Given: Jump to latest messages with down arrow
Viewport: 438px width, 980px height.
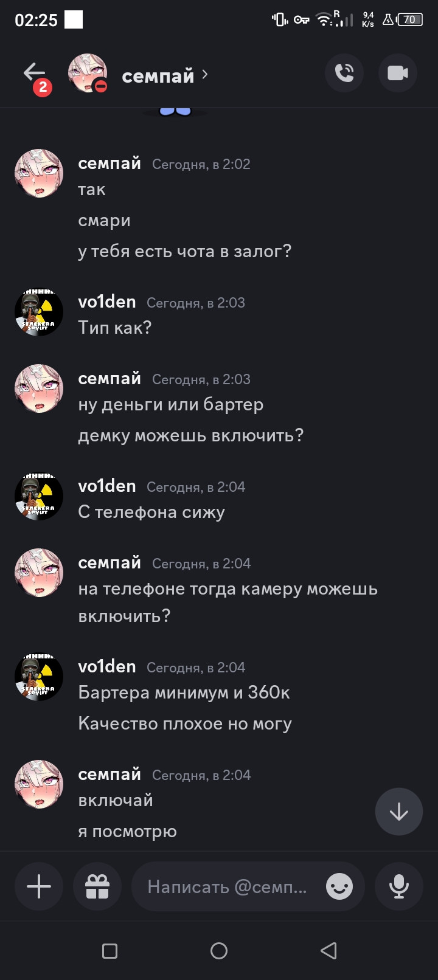Looking at the screenshot, I should [399, 812].
